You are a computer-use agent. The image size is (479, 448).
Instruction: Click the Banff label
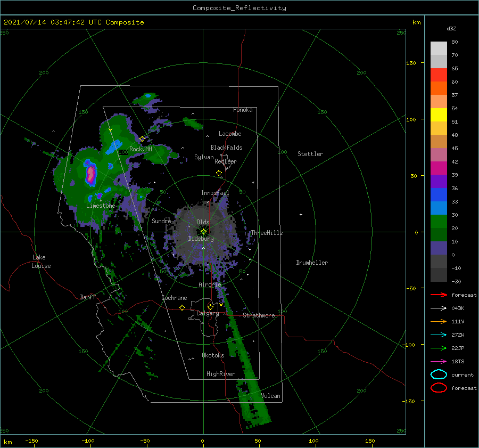pos(88,297)
